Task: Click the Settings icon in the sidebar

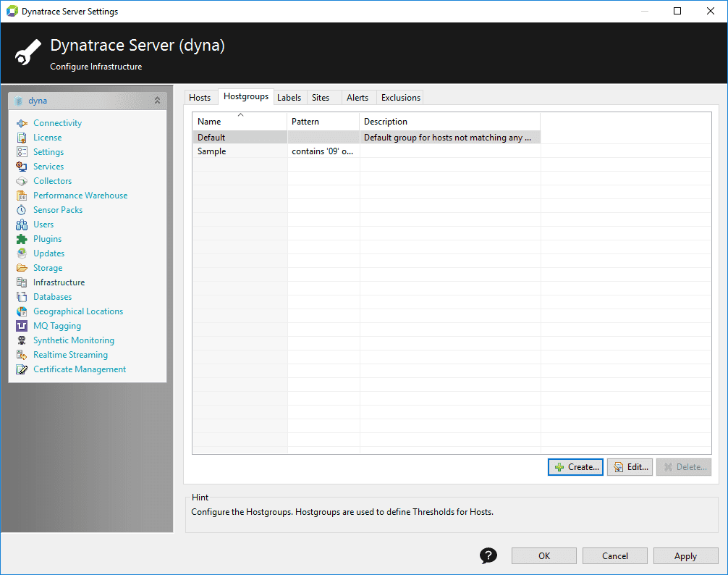Action: click(22, 152)
